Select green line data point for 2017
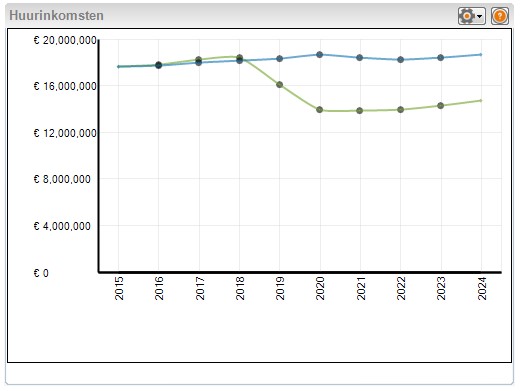 [199, 60]
